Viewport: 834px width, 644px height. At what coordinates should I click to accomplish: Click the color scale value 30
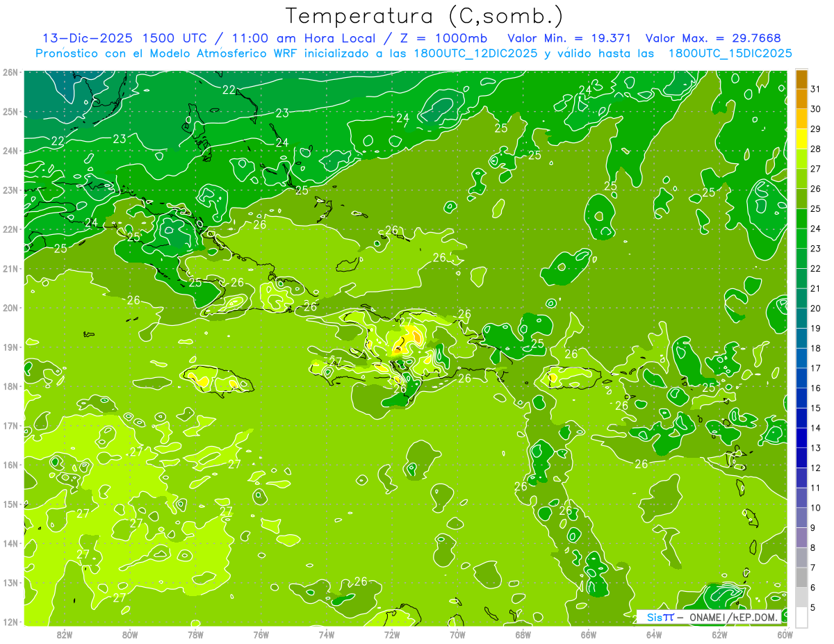(816, 109)
